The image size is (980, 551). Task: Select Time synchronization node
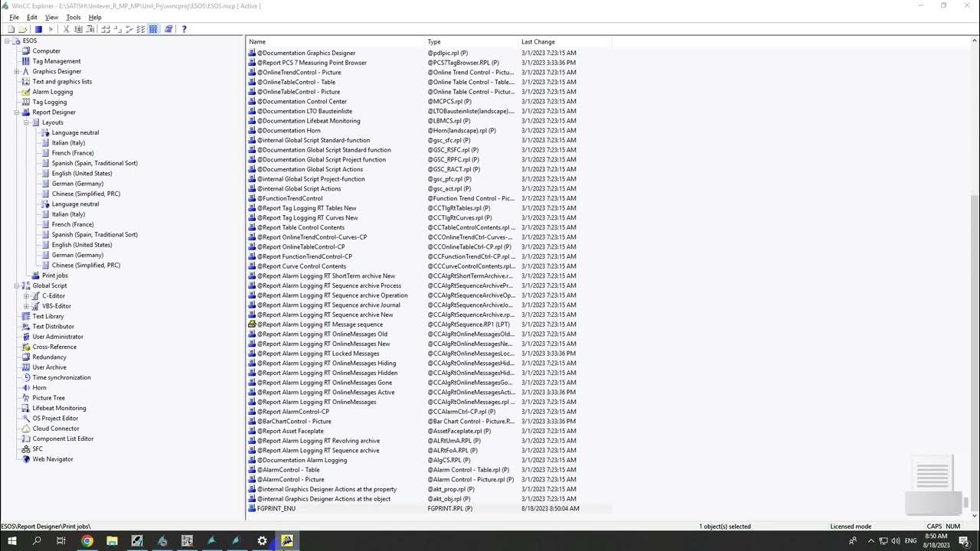(61, 377)
